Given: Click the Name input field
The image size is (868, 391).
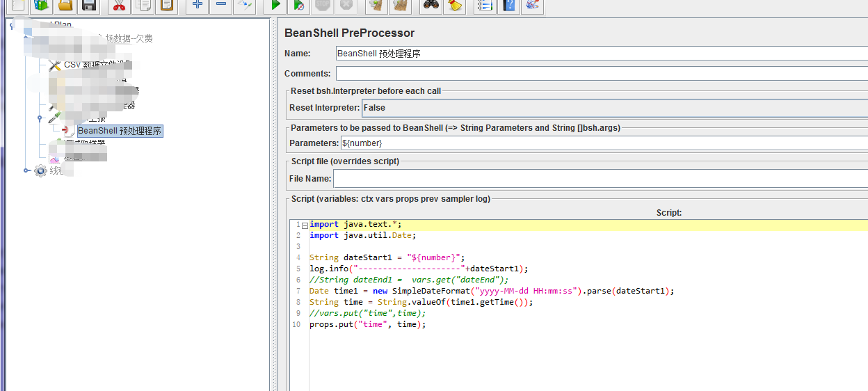Looking at the screenshot, I should [602, 53].
